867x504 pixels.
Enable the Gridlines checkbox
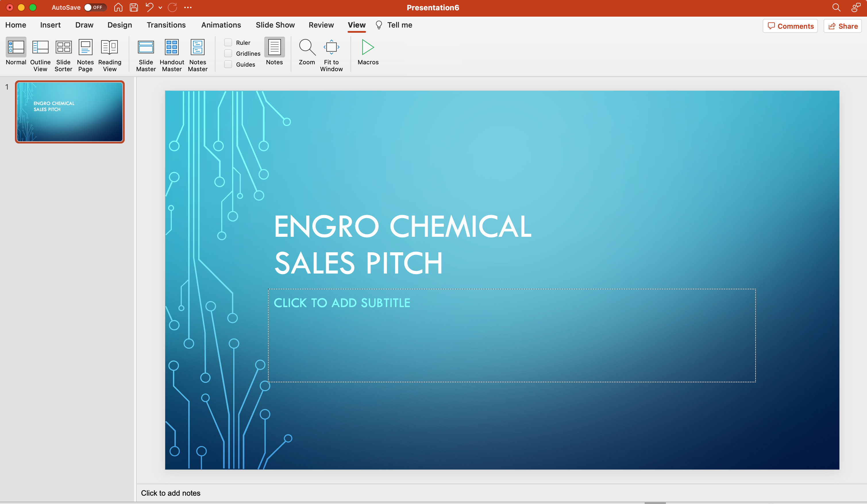coord(228,53)
